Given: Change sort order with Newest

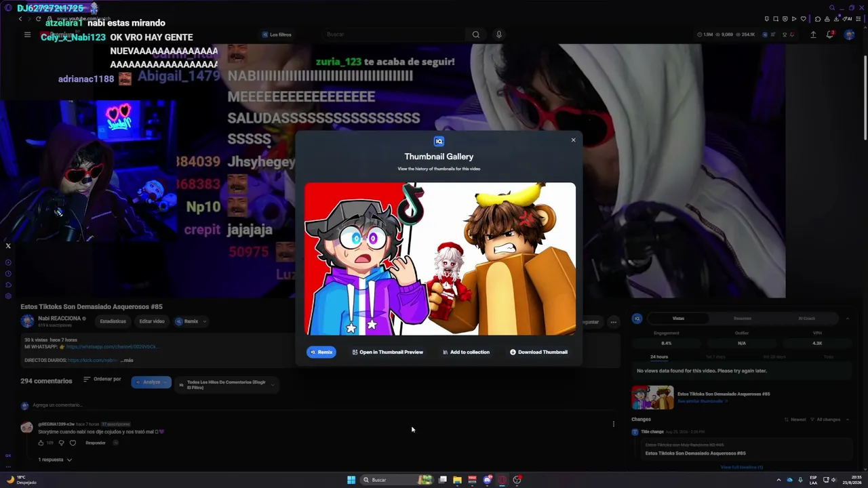Looking at the screenshot, I should pyautogui.click(x=795, y=420).
